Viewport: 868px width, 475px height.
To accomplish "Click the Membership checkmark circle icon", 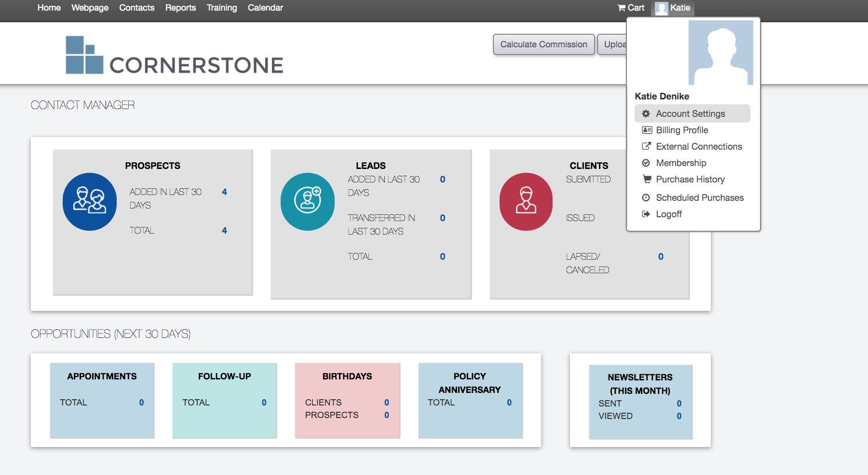I will [646, 163].
